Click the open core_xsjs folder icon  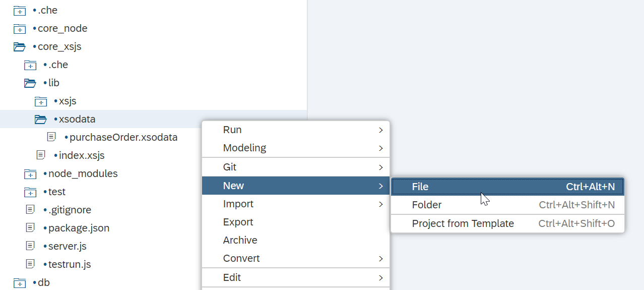pyautogui.click(x=20, y=47)
